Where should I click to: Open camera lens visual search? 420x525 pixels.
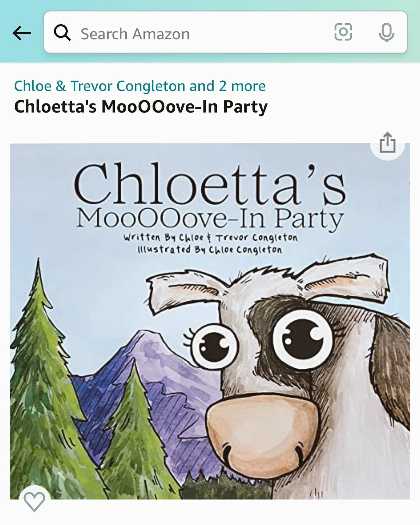pyautogui.click(x=343, y=32)
